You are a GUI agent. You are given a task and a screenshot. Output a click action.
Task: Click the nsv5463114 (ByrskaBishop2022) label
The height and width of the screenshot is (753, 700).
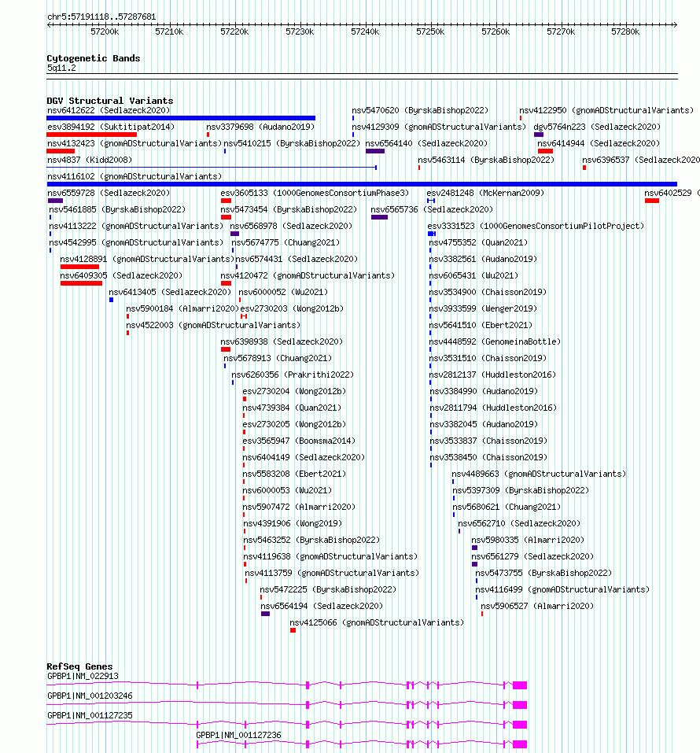pyautogui.click(x=486, y=160)
